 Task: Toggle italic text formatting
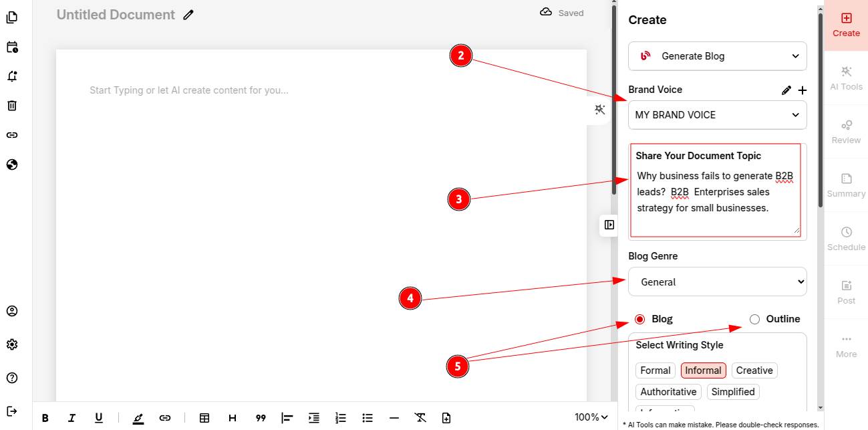tap(71, 418)
